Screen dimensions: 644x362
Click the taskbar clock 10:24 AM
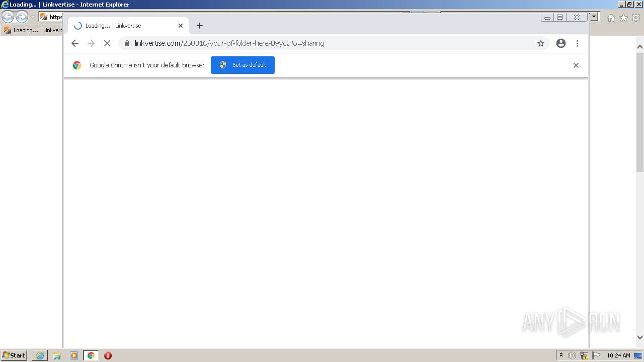(618, 355)
